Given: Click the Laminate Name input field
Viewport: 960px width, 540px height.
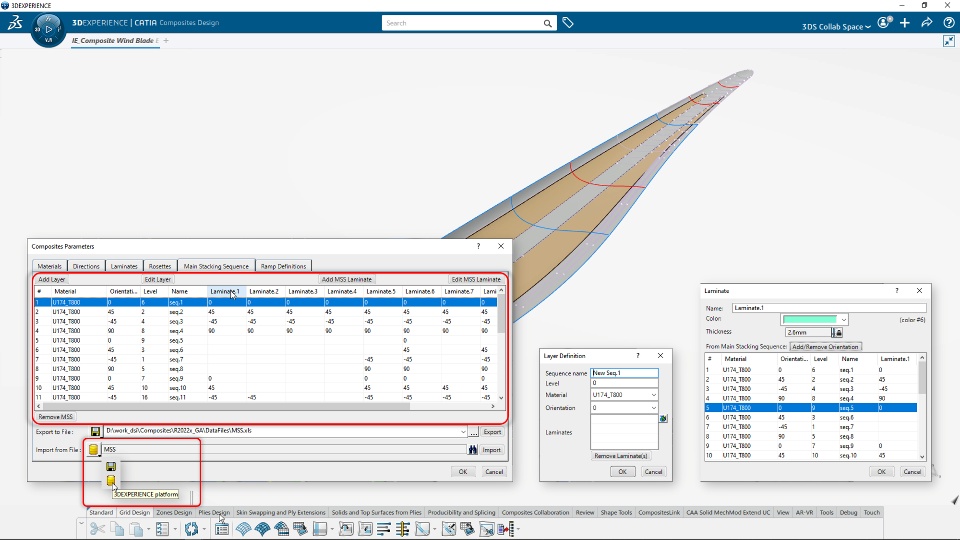Looking at the screenshot, I should click(829, 308).
